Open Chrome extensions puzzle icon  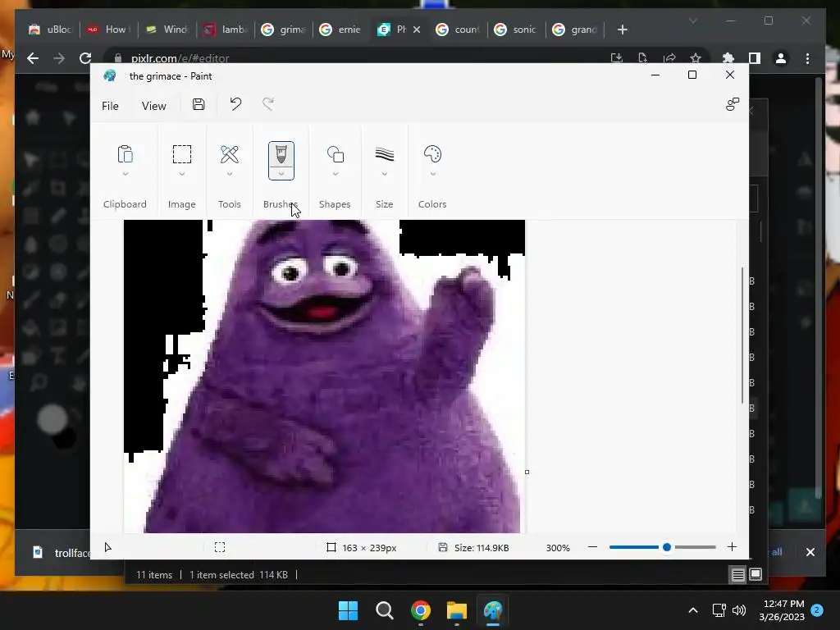click(728, 58)
